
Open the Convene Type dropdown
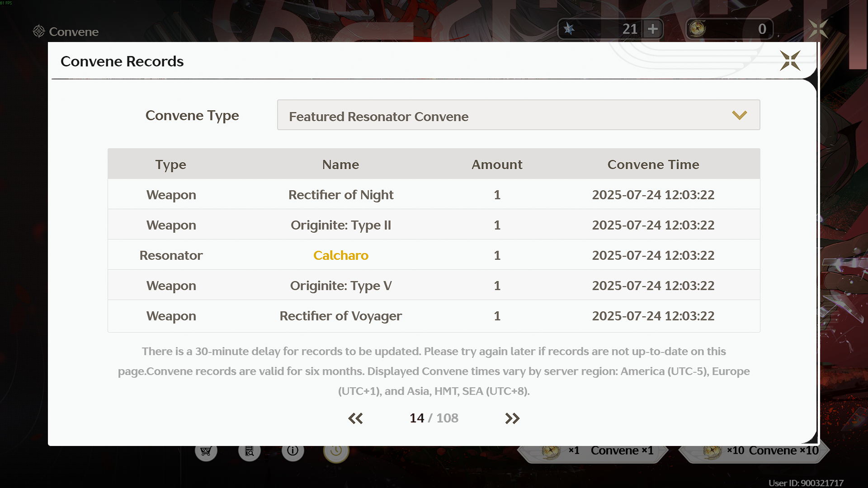coord(519,115)
